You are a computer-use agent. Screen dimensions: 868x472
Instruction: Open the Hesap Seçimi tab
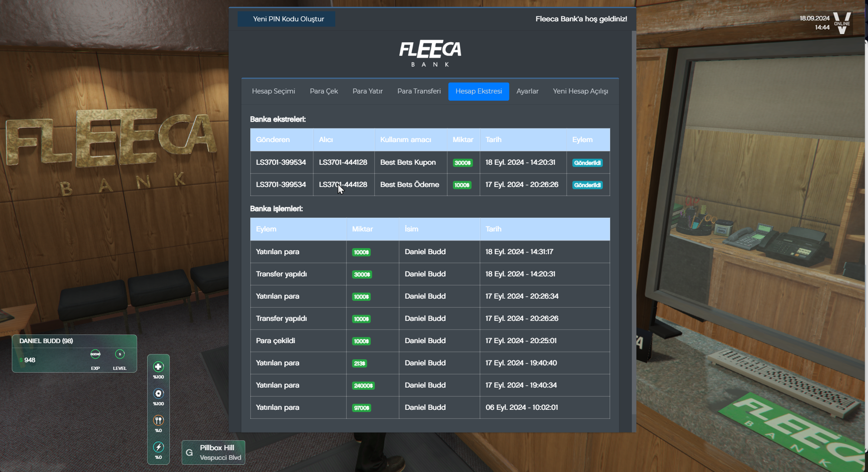coord(273,91)
